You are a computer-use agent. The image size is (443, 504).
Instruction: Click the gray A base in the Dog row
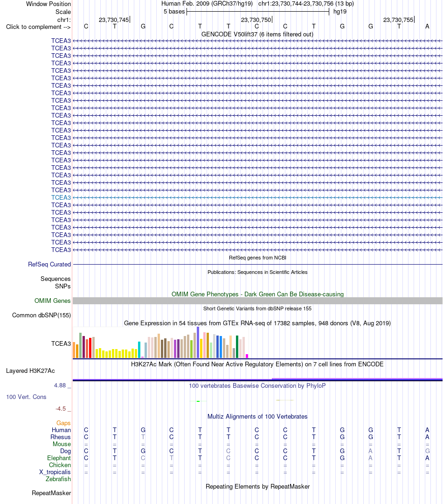[370, 451]
